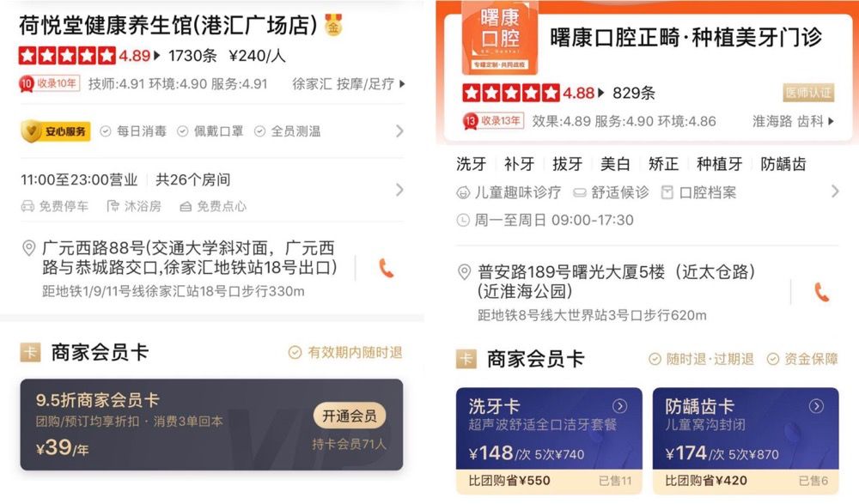859x504 pixels.
Task: Open the 4.89 rating details arrow
Action: tap(157, 55)
